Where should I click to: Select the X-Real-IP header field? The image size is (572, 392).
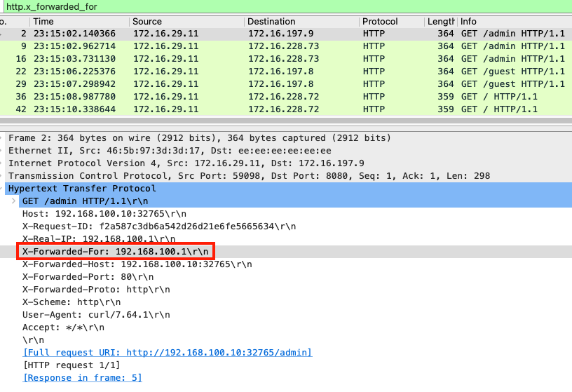[x=99, y=239]
